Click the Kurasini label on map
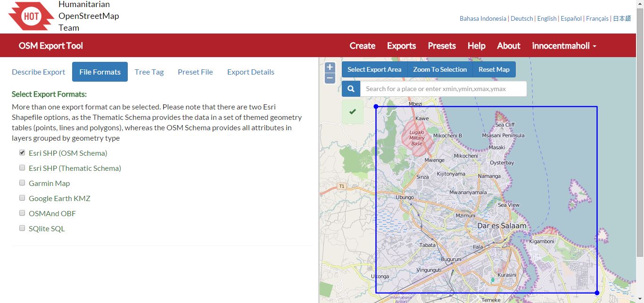644x303 pixels. tap(507, 275)
